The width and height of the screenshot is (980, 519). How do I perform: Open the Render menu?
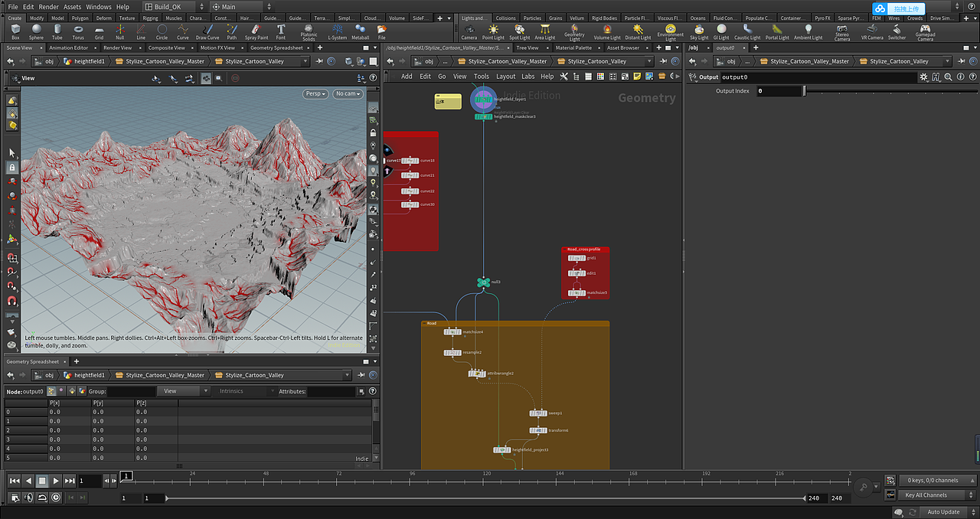tap(48, 7)
